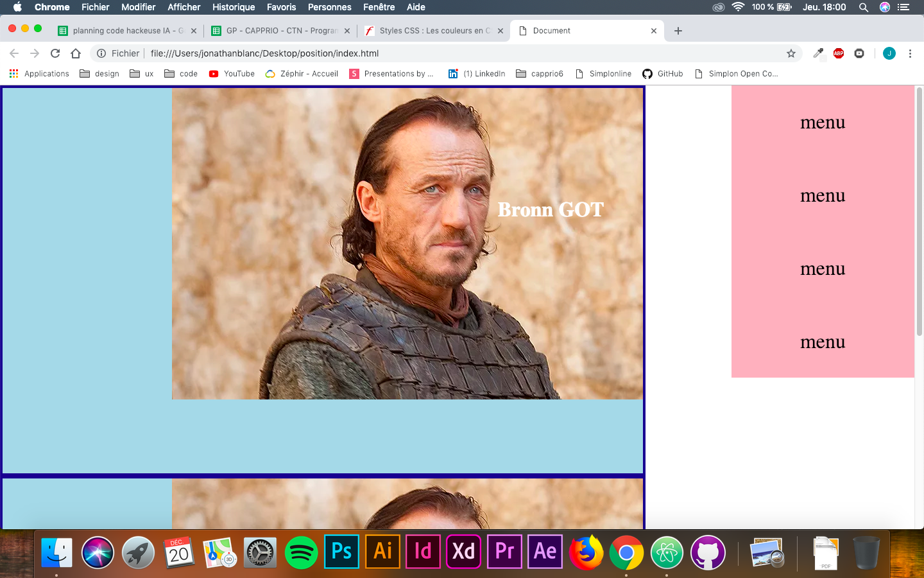Launch Photoshop from the Dock
This screenshot has height=578, width=924.
[x=341, y=552]
